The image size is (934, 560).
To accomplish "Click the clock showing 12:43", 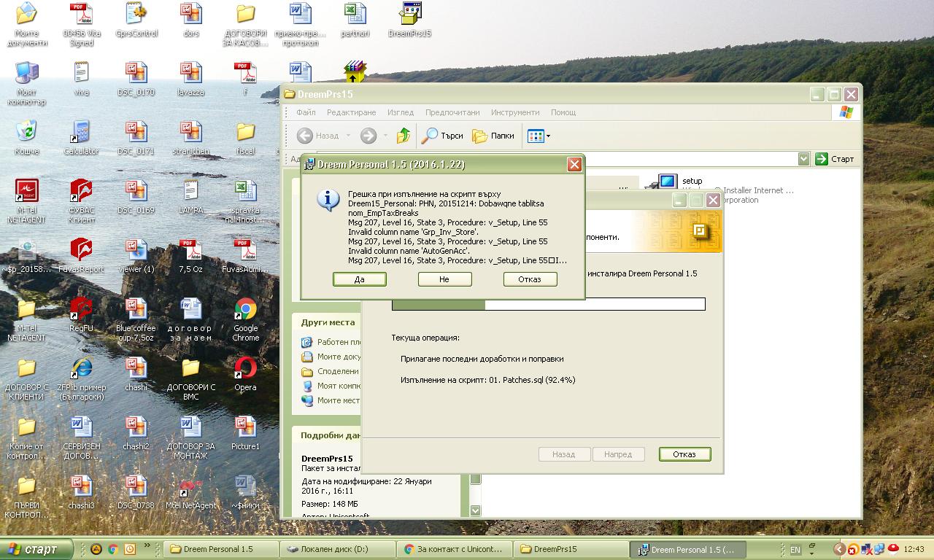I will (x=914, y=550).
